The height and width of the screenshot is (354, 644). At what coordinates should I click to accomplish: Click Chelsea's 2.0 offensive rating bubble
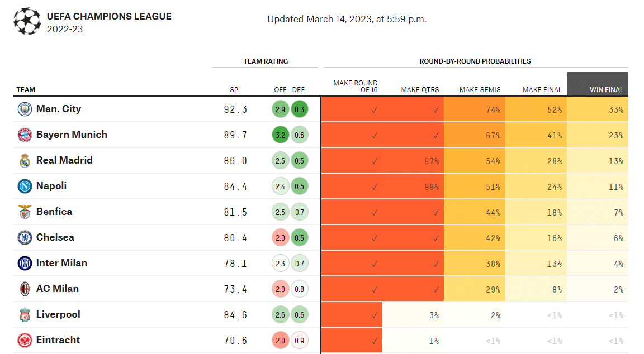[281, 238]
